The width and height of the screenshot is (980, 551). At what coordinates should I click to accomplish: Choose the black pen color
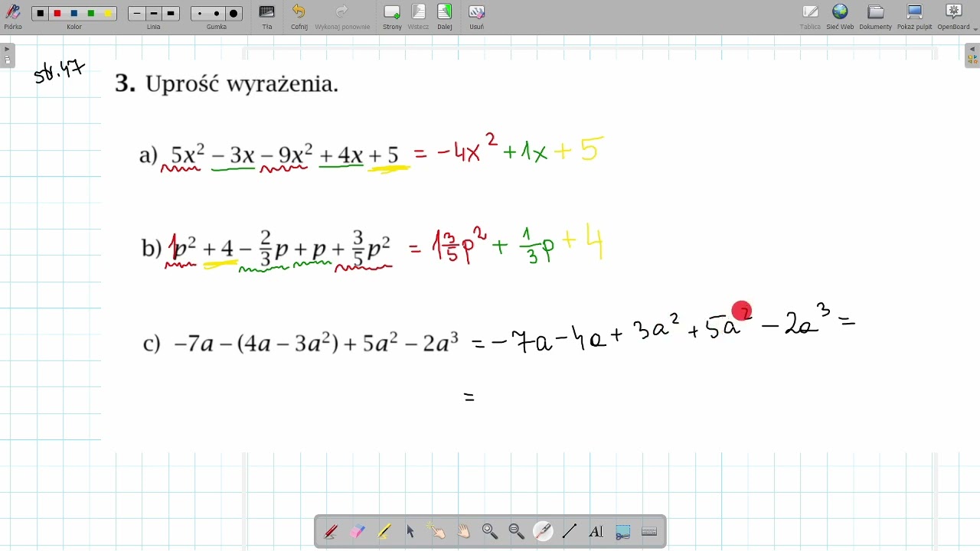[x=41, y=14]
